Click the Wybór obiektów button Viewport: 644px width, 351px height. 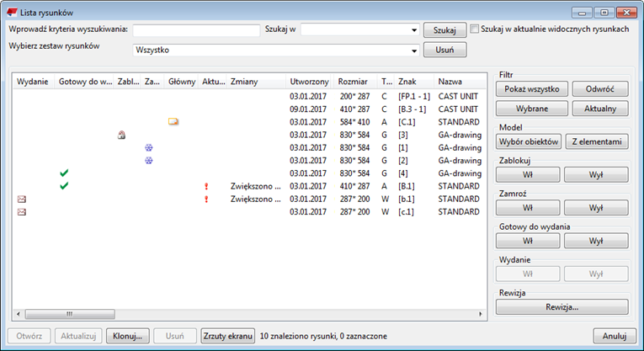pyautogui.click(x=529, y=141)
